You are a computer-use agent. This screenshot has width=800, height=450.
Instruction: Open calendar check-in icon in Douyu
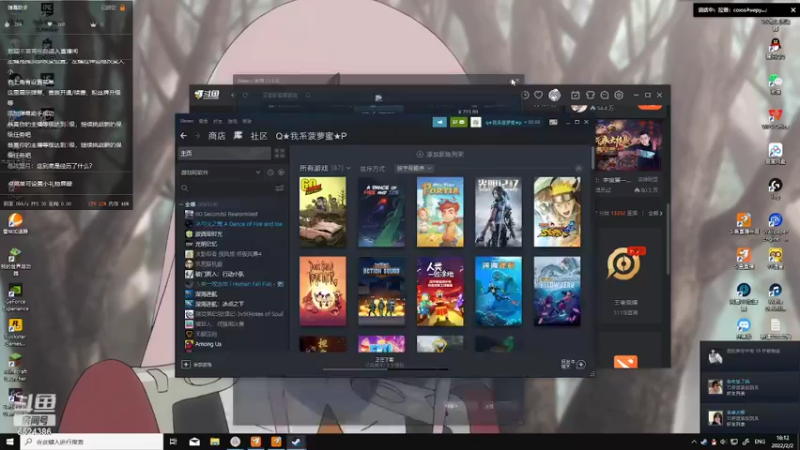click(x=575, y=95)
